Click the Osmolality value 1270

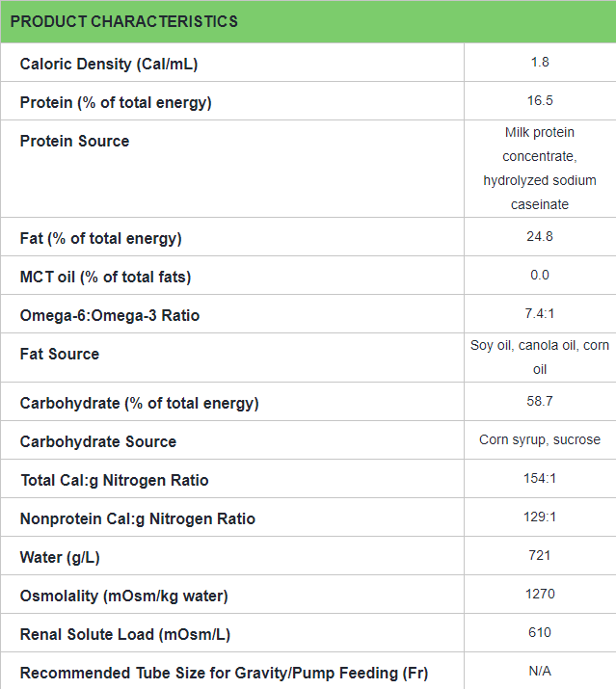click(540, 595)
